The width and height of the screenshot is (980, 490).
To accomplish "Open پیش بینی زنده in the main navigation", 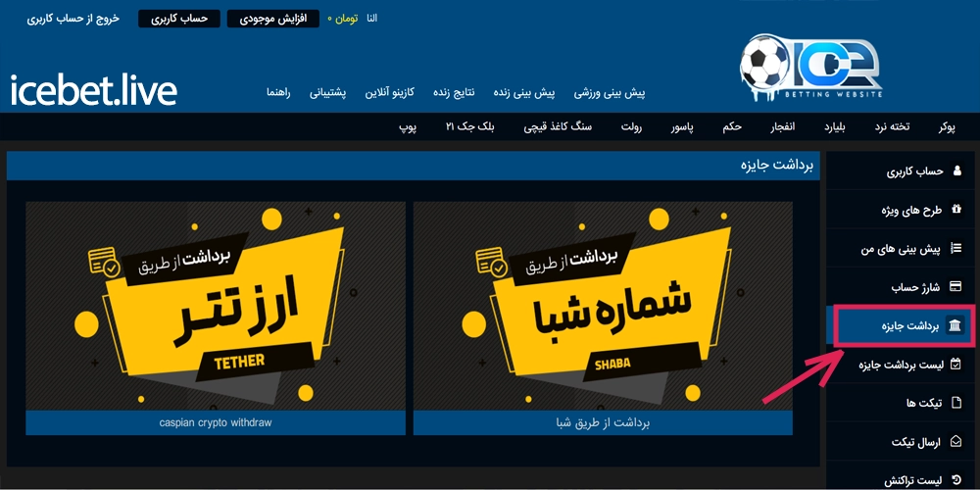I will 524,94.
